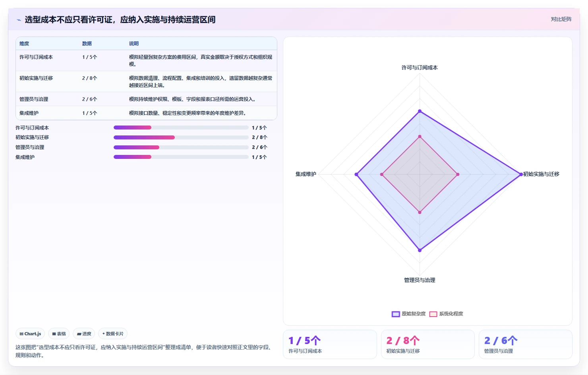Click the 数据卡片 tag chip
588x375 pixels.
click(113, 334)
